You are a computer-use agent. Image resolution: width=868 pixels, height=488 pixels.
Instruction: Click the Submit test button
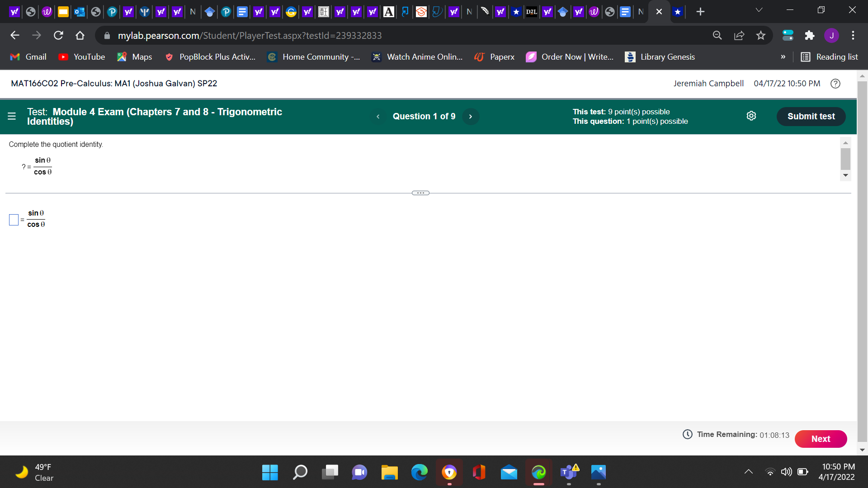tap(811, 116)
